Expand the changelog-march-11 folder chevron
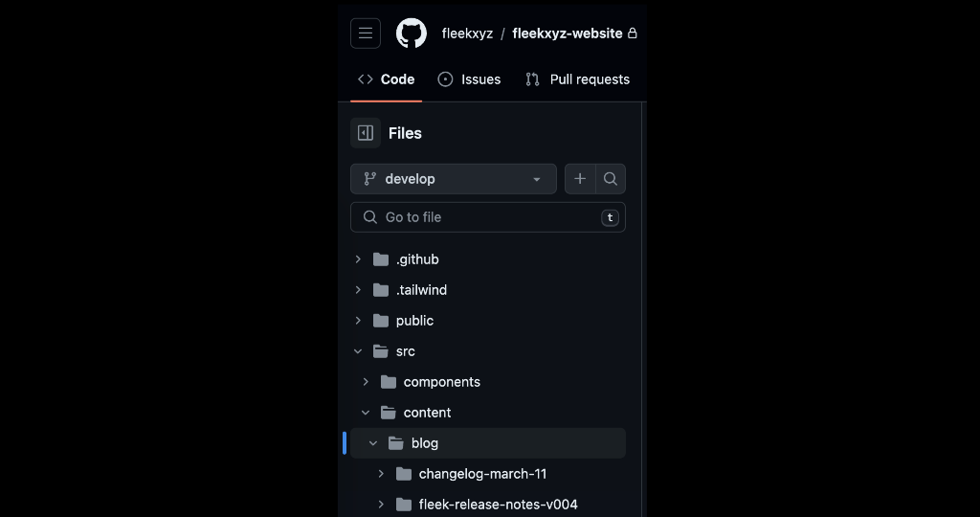 pos(381,473)
